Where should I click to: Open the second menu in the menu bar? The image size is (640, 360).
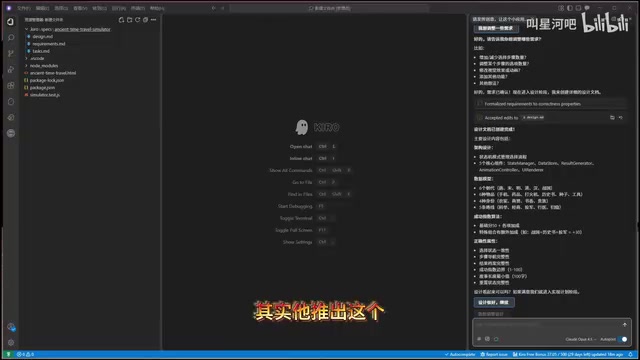(x=42, y=8)
